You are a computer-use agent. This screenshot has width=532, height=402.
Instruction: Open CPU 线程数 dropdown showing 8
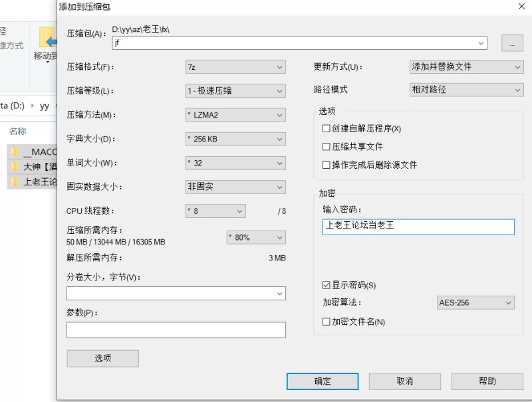(215, 211)
